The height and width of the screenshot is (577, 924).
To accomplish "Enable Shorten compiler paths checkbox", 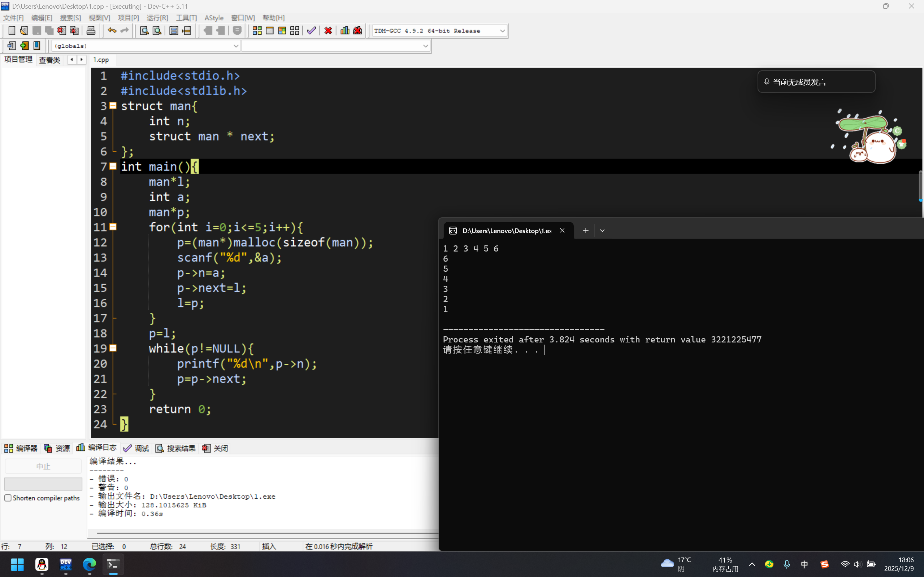I will click(8, 498).
